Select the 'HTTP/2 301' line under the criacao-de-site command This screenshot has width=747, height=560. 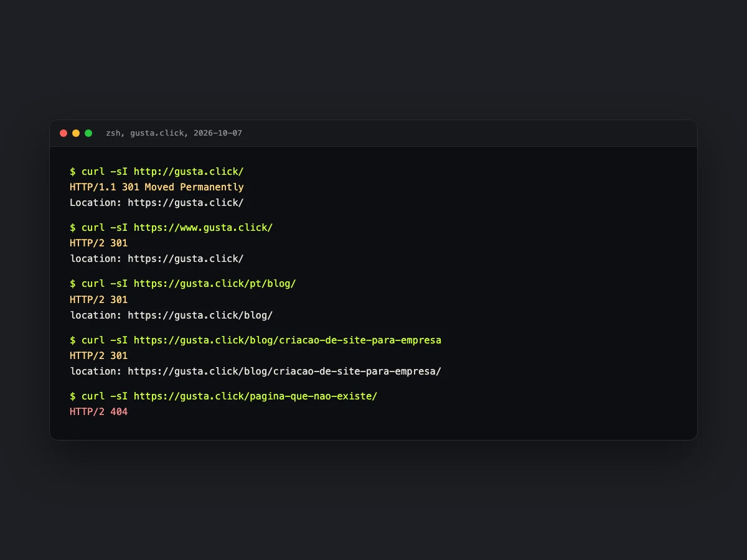[98, 355]
